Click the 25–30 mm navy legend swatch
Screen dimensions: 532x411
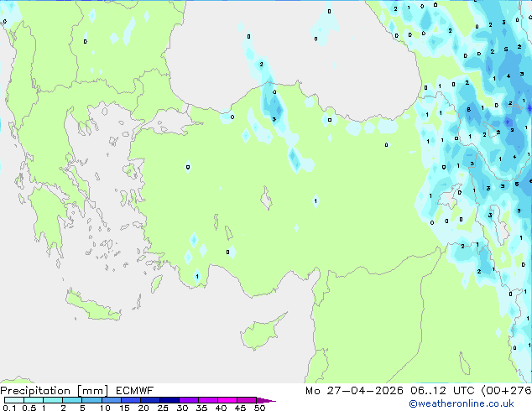170,400
